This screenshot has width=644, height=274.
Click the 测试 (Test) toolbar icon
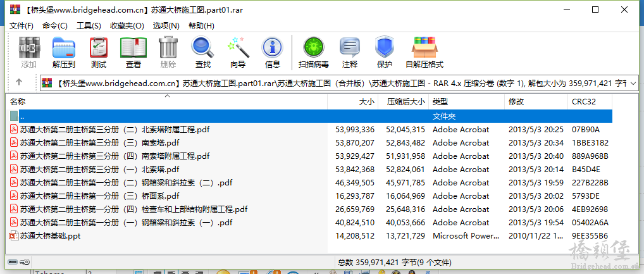click(x=99, y=47)
